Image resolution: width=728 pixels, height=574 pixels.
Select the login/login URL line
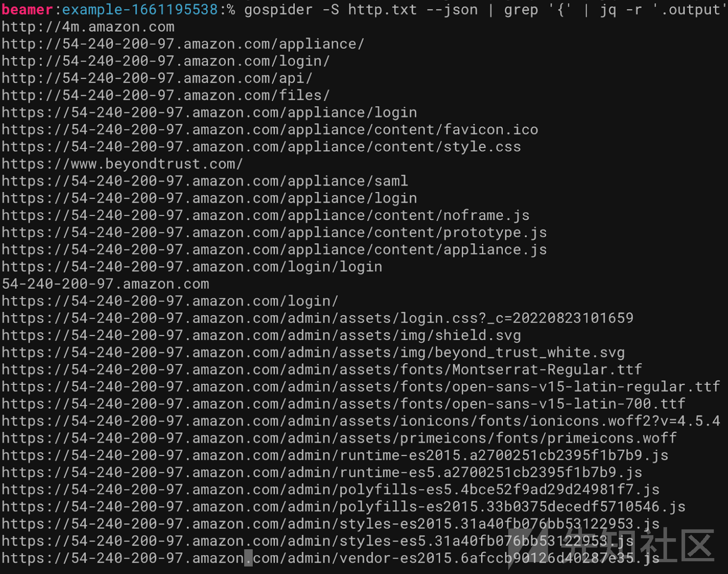pyautogui.click(x=192, y=267)
